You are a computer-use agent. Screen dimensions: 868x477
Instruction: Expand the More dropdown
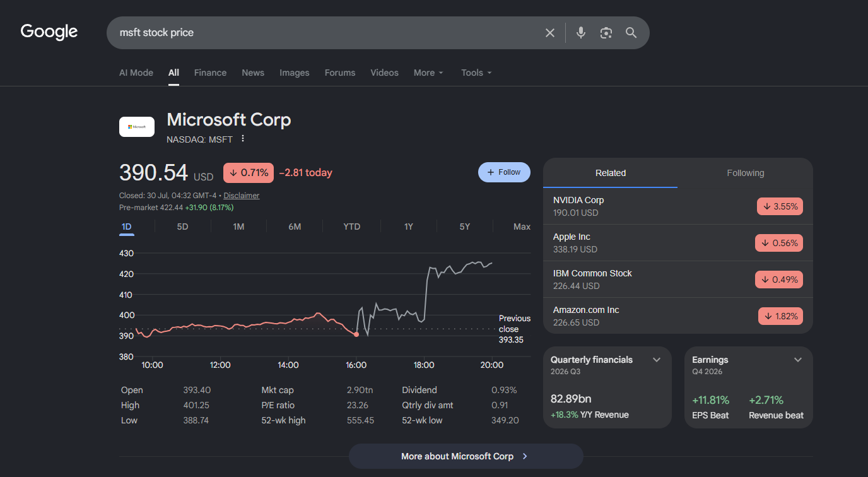(x=428, y=73)
